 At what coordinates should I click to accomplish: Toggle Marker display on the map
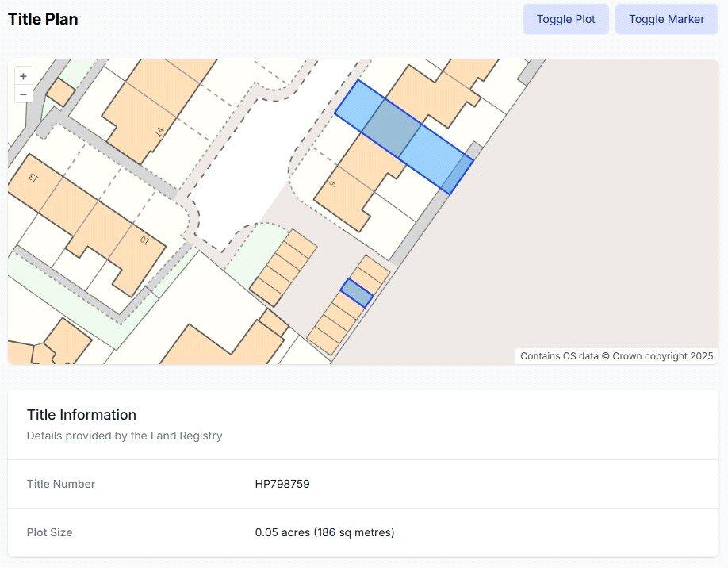coord(666,19)
